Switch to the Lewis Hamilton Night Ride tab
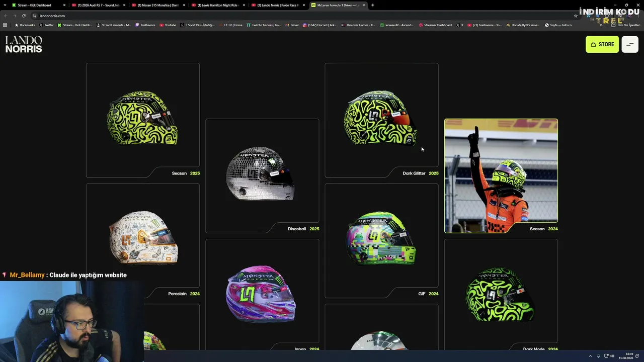The image size is (644, 362). tap(218, 5)
